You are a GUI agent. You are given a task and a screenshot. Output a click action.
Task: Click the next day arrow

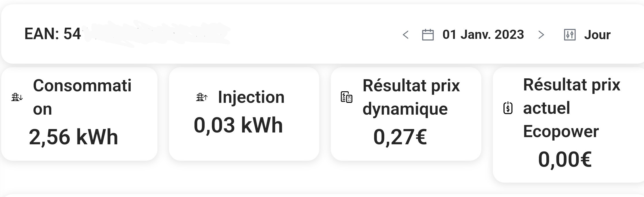tap(541, 35)
